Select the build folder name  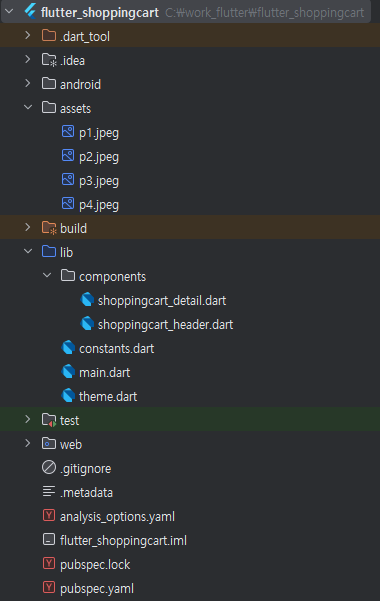coord(73,229)
